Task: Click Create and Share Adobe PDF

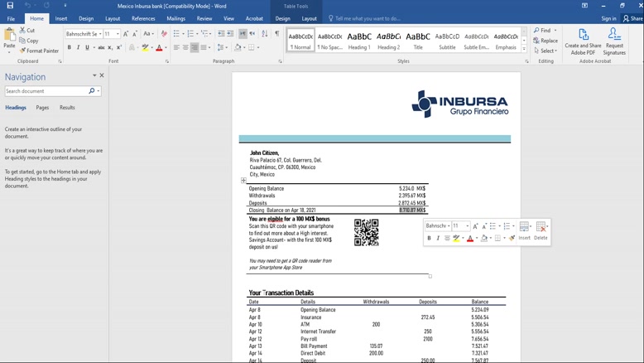Action: coord(583,41)
